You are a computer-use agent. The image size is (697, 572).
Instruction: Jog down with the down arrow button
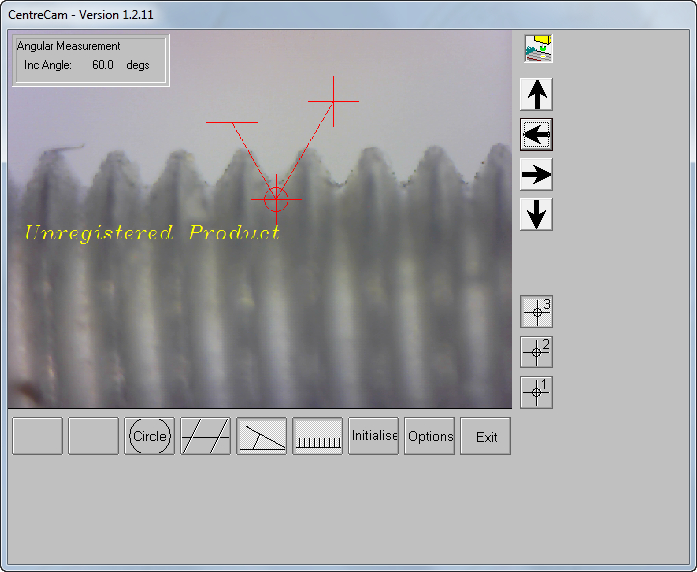click(x=537, y=214)
